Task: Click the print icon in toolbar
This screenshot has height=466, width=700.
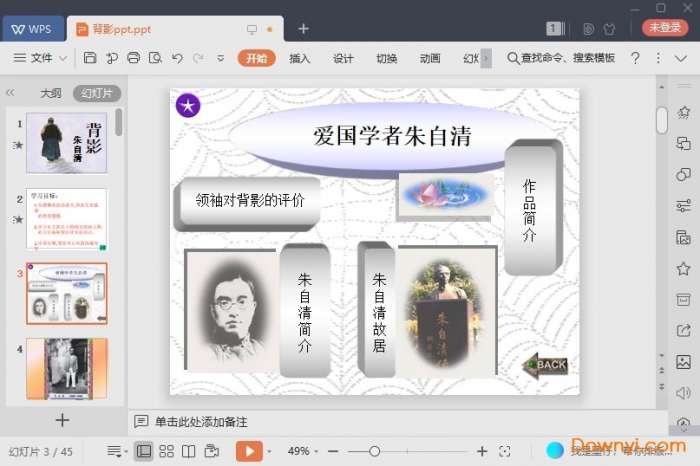Action: point(133,58)
